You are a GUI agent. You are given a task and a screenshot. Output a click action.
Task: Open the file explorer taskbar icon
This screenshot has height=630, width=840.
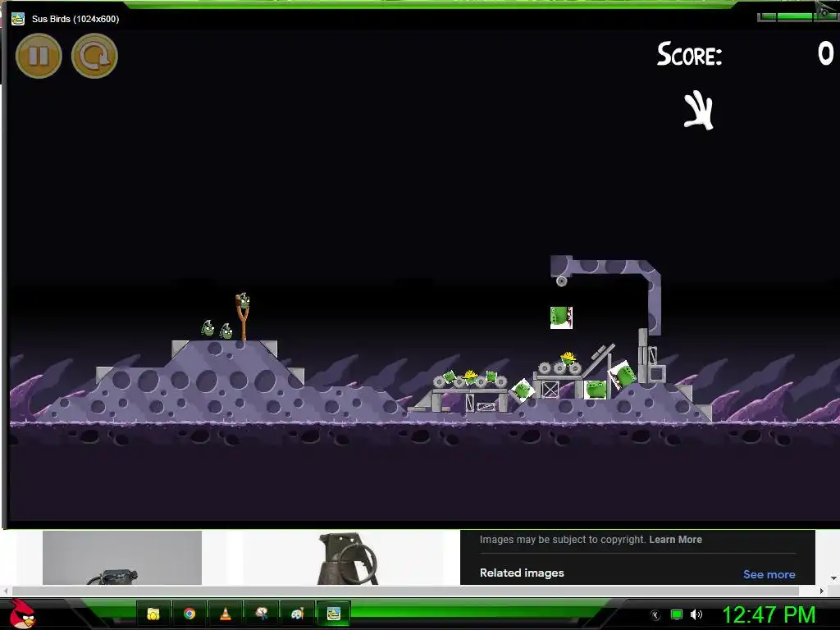pos(153,614)
